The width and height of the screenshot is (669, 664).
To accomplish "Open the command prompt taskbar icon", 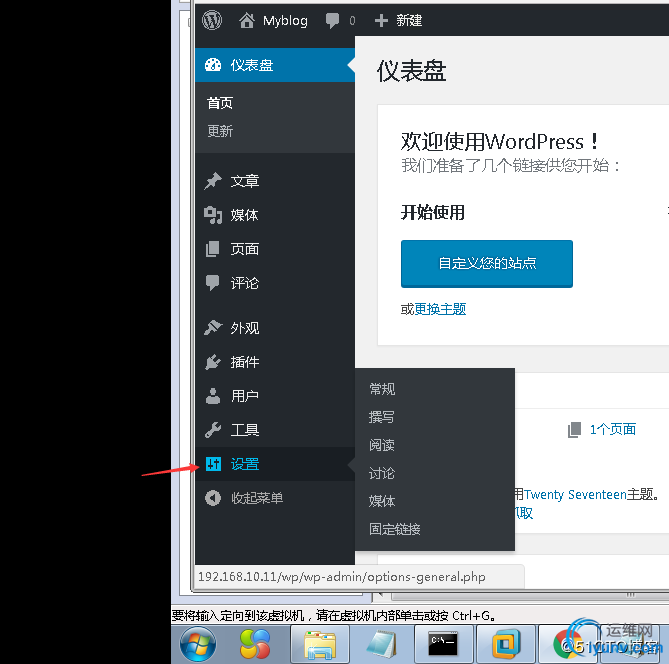I will [x=443, y=644].
